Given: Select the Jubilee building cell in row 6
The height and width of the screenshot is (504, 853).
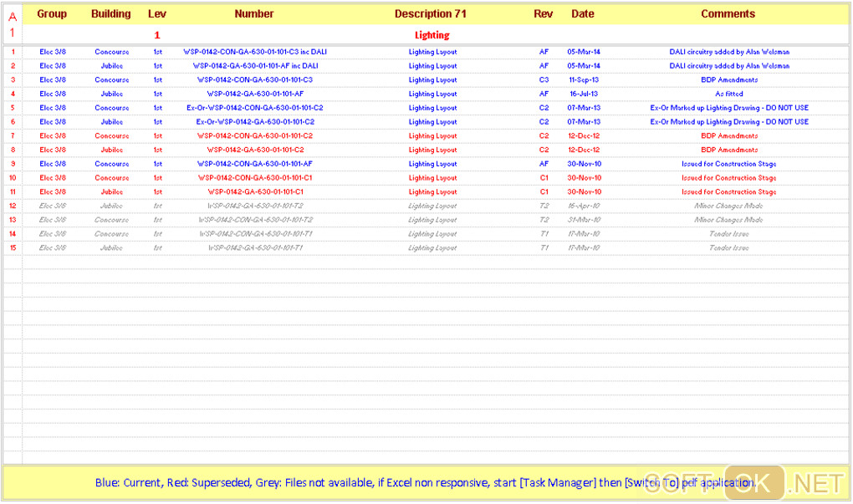Looking at the screenshot, I should (x=111, y=122).
